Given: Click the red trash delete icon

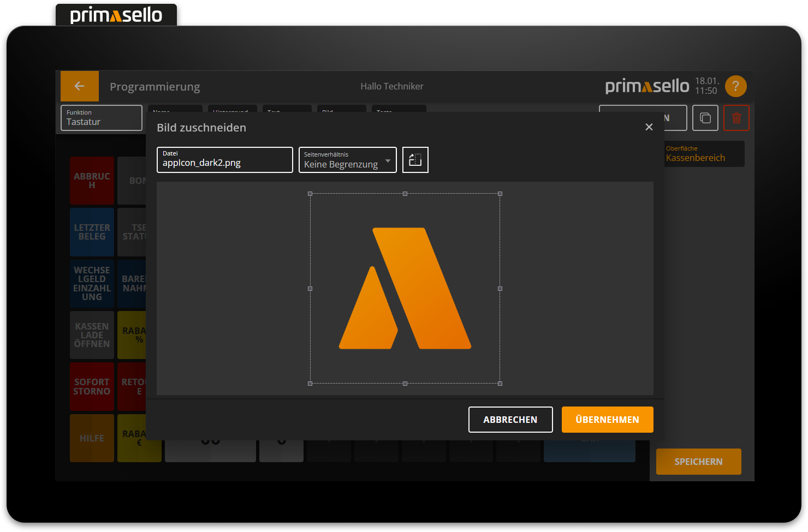Looking at the screenshot, I should coord(736,118).
